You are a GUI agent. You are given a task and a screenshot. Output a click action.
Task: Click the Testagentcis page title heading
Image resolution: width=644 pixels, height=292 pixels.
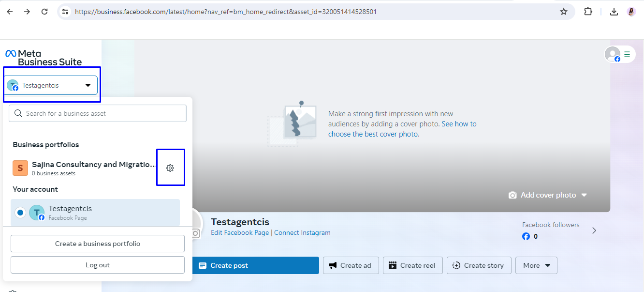tap(240, 222)
